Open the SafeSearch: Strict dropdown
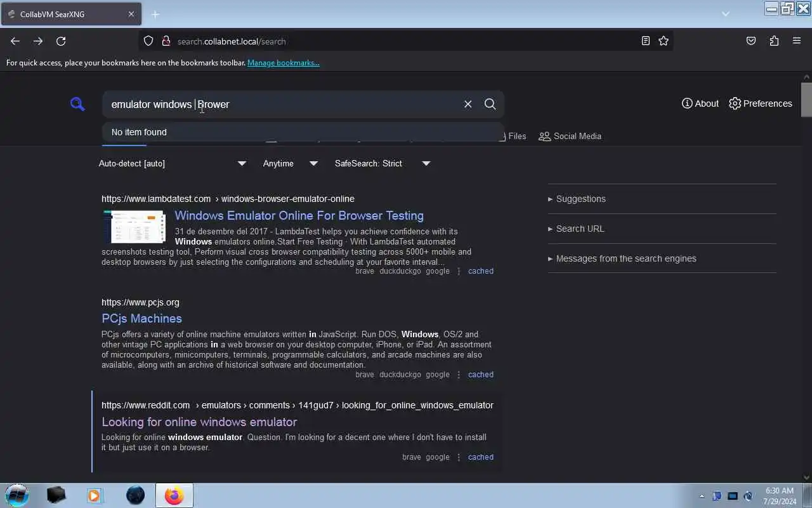The width and height of the screenshot is (812, 508). (383, 163)
